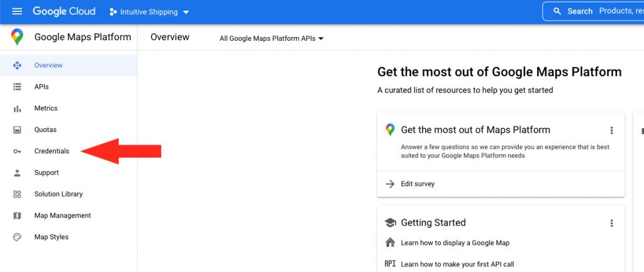Viewport: 644px width, 272px height.
Task: Click the Overview page heading
Action: [x=170, y=37]
